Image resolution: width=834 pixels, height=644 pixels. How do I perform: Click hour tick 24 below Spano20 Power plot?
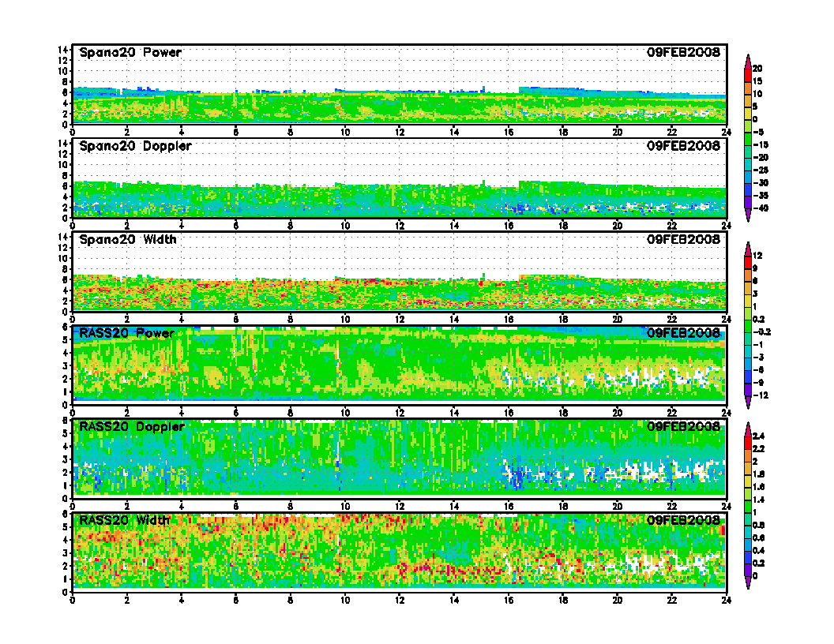(726, 133)
